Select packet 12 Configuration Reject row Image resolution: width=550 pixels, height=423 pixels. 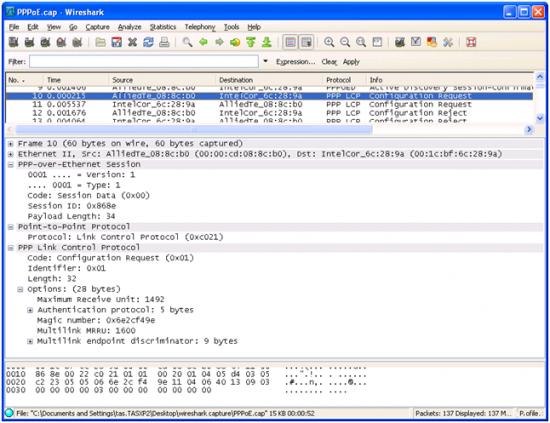point(269,113)
